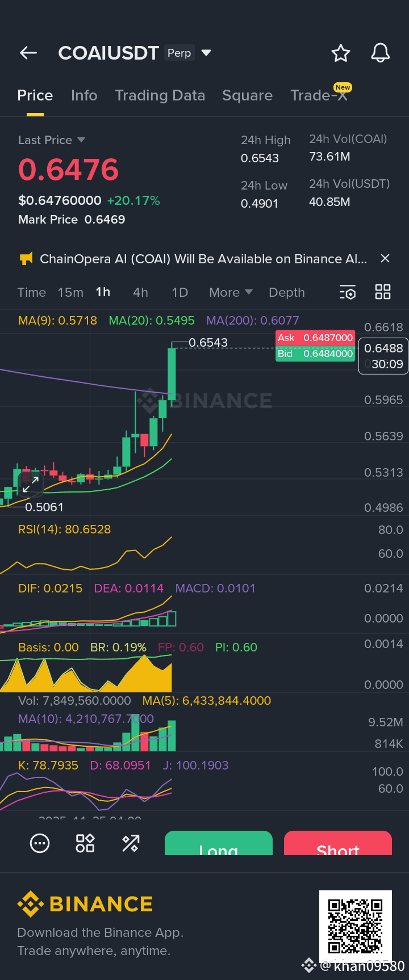
Task: Tap the DIF: 0.0215 MACD label
Action: [x=50, y=588]
